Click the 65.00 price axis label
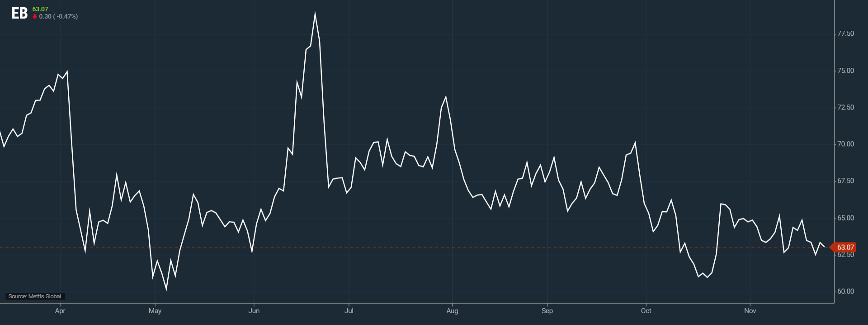This screenshot has height=325, width=868. (845, 218)
